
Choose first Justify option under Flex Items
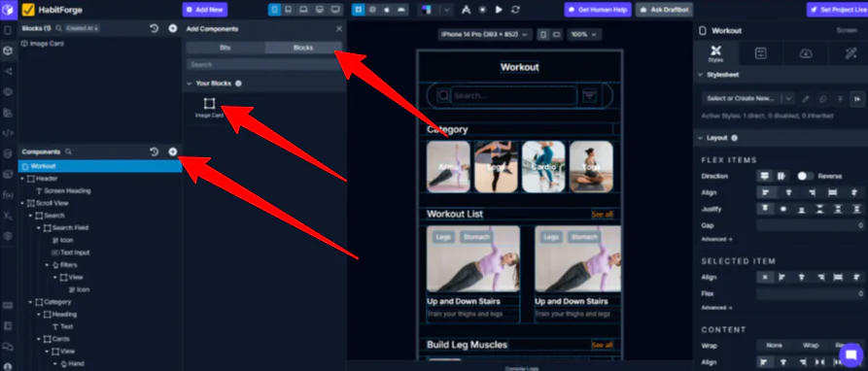766,209
